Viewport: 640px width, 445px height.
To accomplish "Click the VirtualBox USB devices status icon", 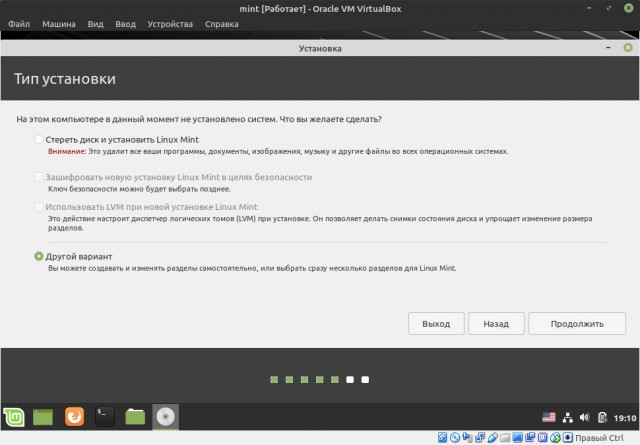I will (492, 438).
